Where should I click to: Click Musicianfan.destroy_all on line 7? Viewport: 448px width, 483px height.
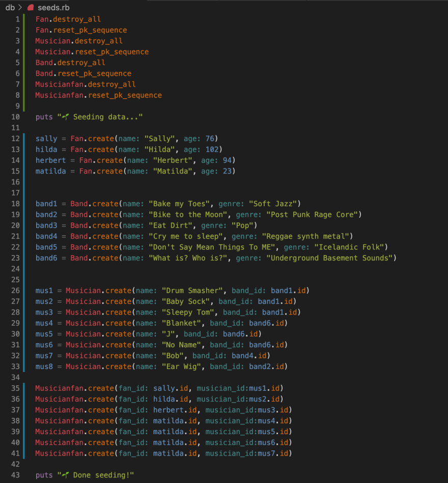[86, 84]
